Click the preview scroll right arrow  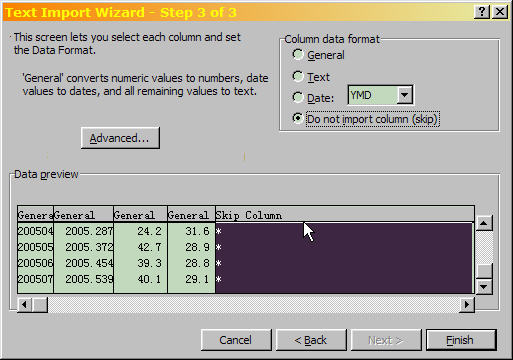pyautogui.click(x=467, y=304)
